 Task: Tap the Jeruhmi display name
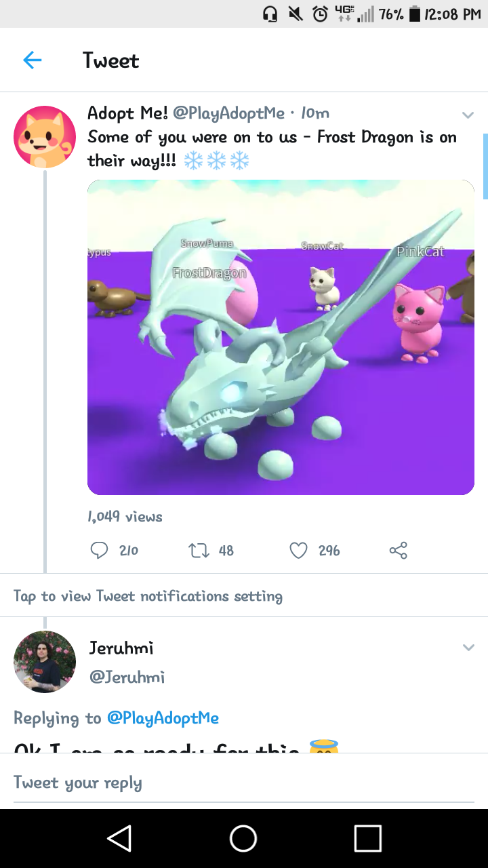121,648
